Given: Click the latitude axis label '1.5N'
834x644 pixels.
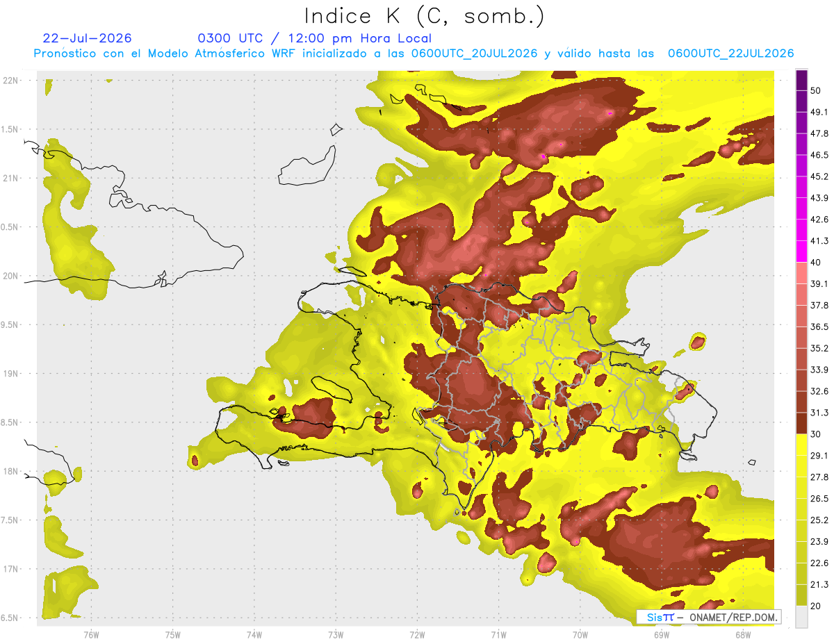Looking at the screenshot, I should point(10,129).
